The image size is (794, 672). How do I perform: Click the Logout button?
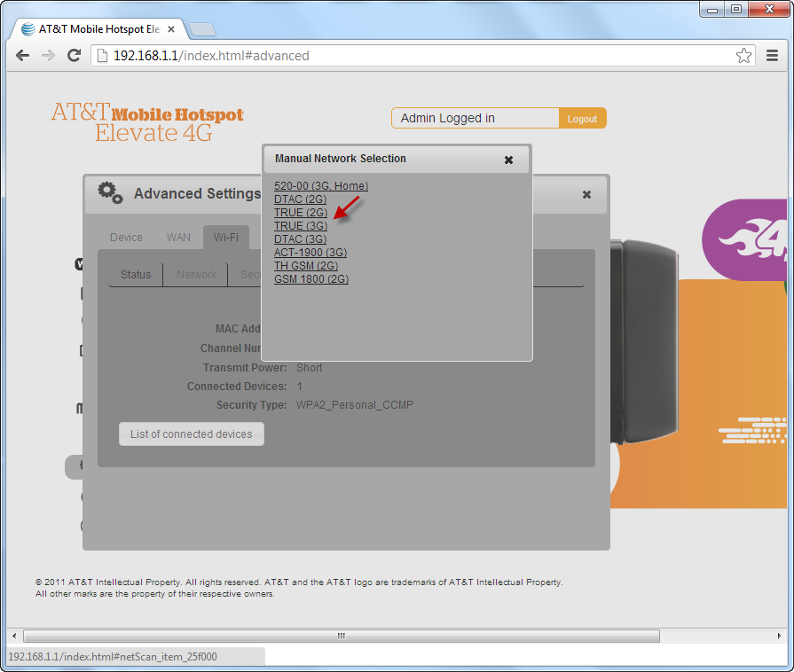point(582,119)
